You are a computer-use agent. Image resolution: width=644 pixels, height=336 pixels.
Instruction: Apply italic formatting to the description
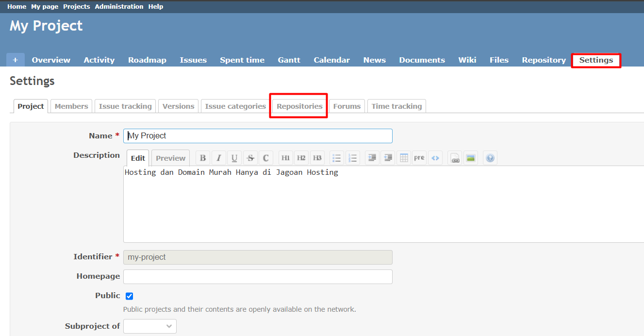[x=218, y=157]
